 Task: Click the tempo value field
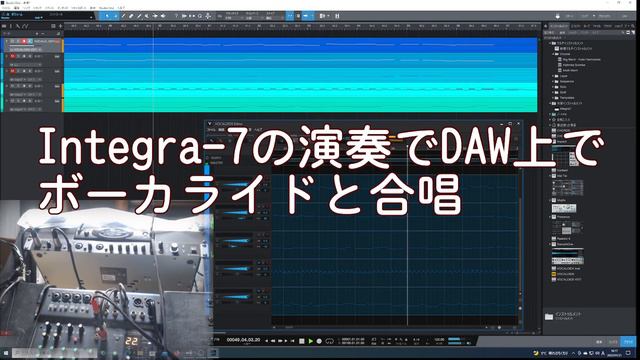click(439, 339)
